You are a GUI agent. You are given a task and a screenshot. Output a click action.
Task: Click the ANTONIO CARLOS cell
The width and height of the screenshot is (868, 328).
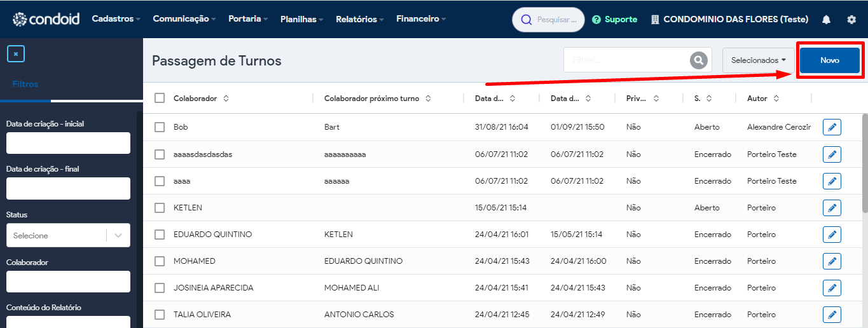(x=359, y=315)
